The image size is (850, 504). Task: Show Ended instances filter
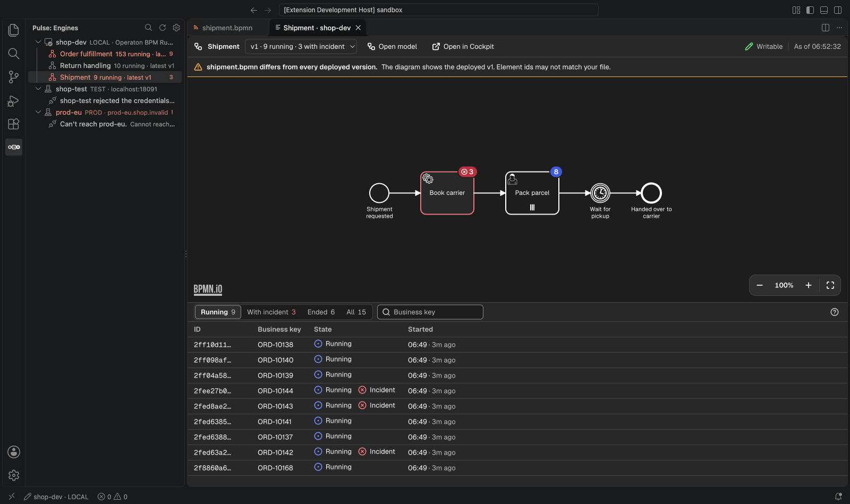321,312
